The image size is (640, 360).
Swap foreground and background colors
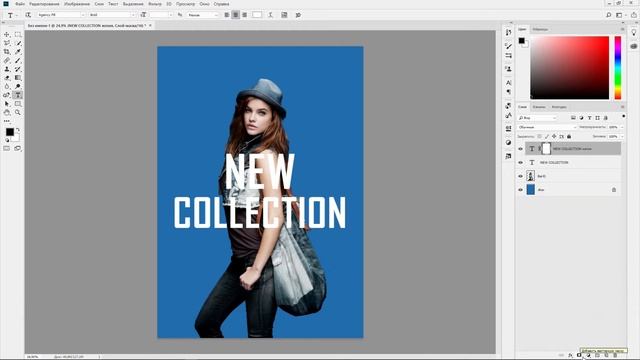pyautogui.click(x=18, y=130)
